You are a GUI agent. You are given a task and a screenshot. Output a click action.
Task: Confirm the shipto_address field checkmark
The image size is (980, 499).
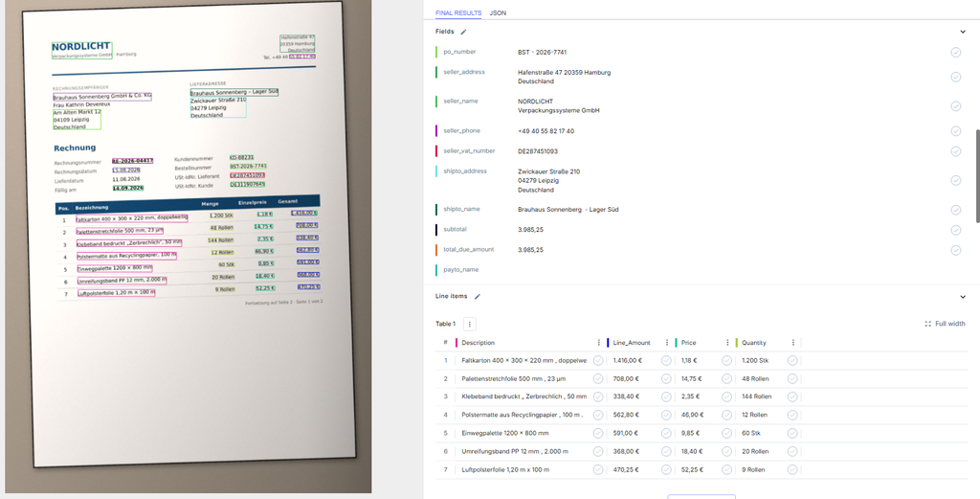956,181
